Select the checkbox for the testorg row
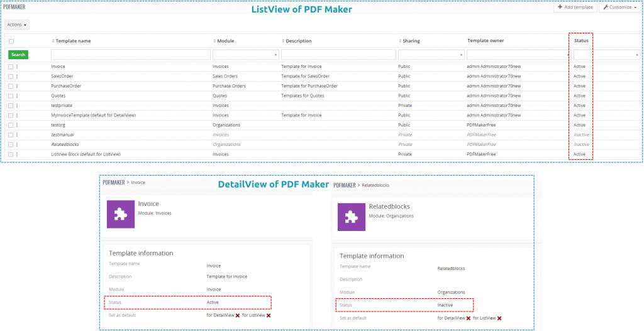 tap(11, 125)
